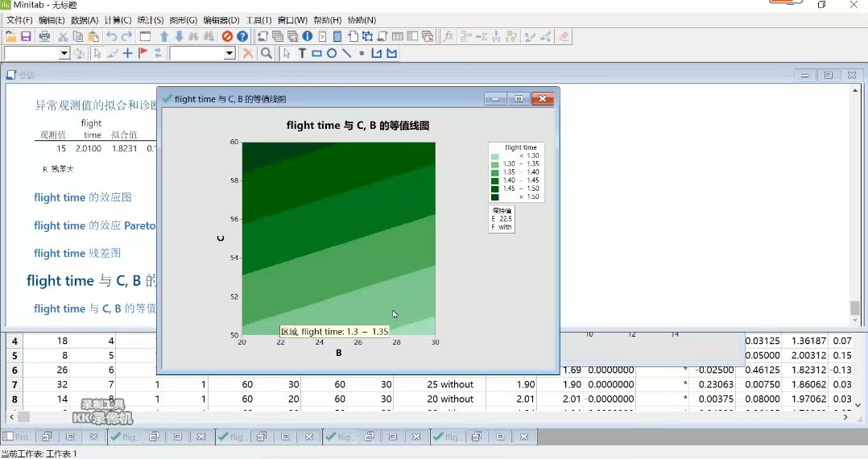Viewport: 868px width, 459px height.
Task: Follow the 'flight time 的效应图' link
Action: tap(82, 197)
